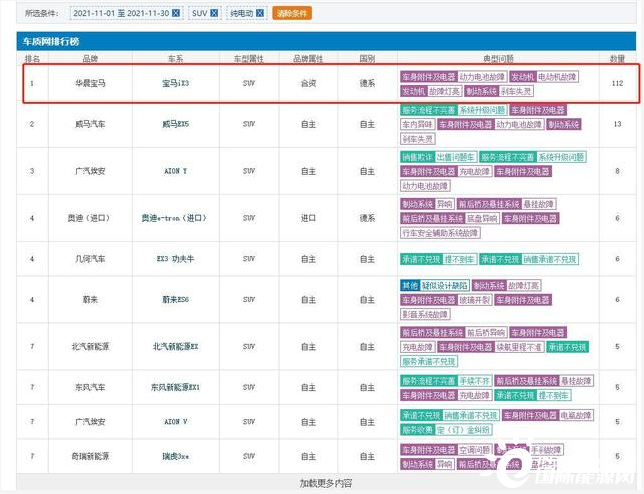Click the 充电故障 tag in AION Y row

pos(474,172)
